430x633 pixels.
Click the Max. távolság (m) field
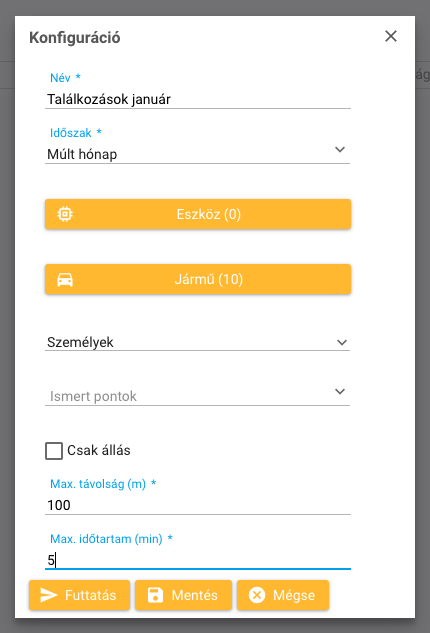tap(198, 505)
